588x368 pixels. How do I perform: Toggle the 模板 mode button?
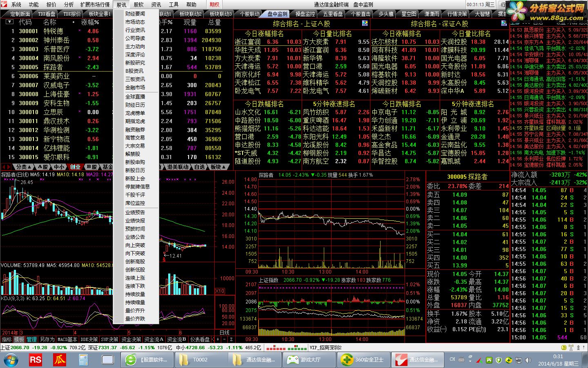coord(19,339)
